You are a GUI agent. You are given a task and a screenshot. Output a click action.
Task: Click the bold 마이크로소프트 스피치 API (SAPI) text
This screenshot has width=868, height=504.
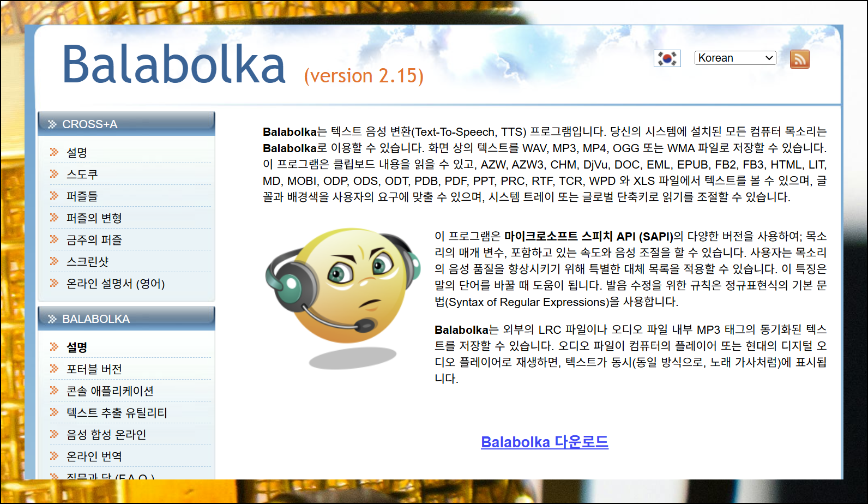[x=589, y=236]
